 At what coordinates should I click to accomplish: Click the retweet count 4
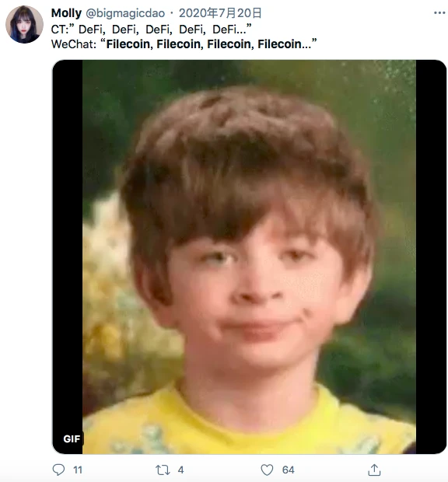(180, 470)
